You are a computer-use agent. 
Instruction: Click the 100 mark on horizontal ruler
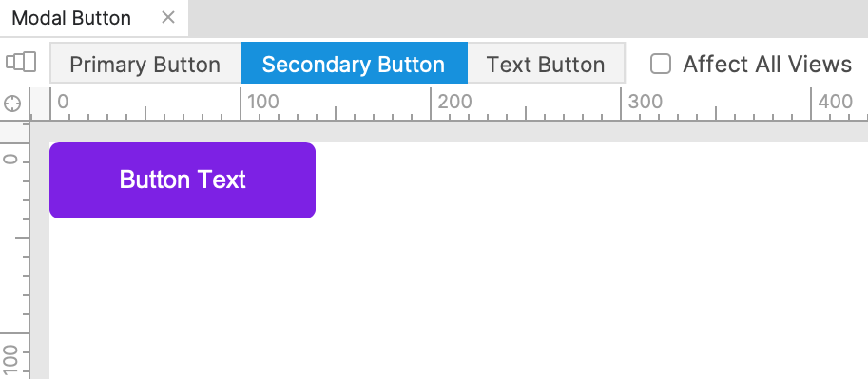tap(263, 102)
